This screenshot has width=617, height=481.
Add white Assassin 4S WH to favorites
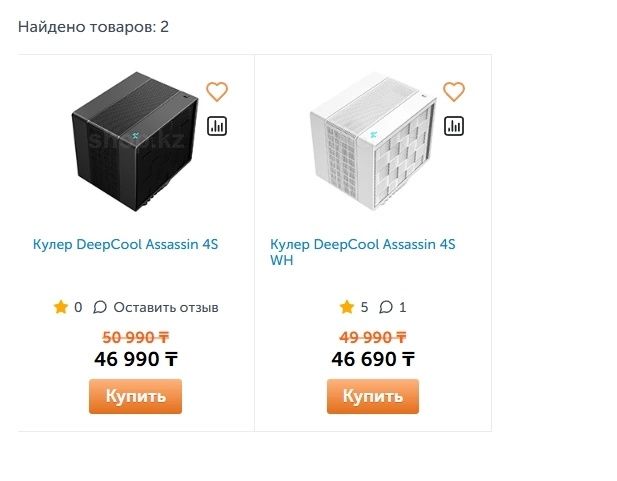454,92
